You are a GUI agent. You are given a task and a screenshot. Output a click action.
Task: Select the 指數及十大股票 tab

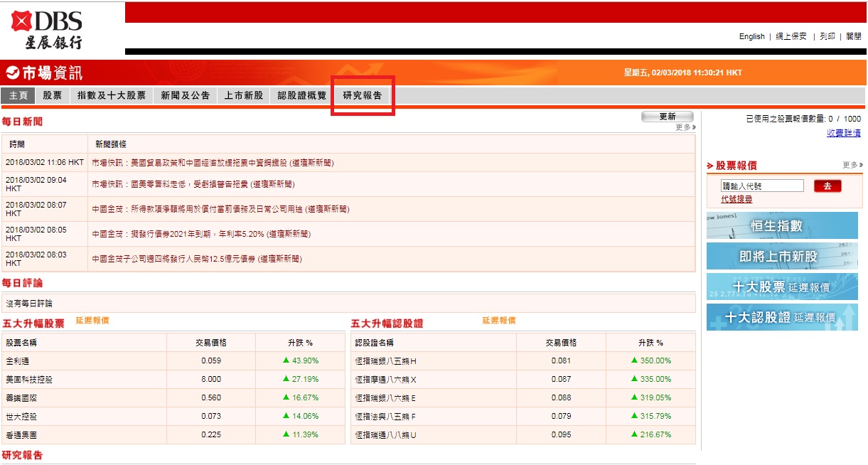pos(111,95)
